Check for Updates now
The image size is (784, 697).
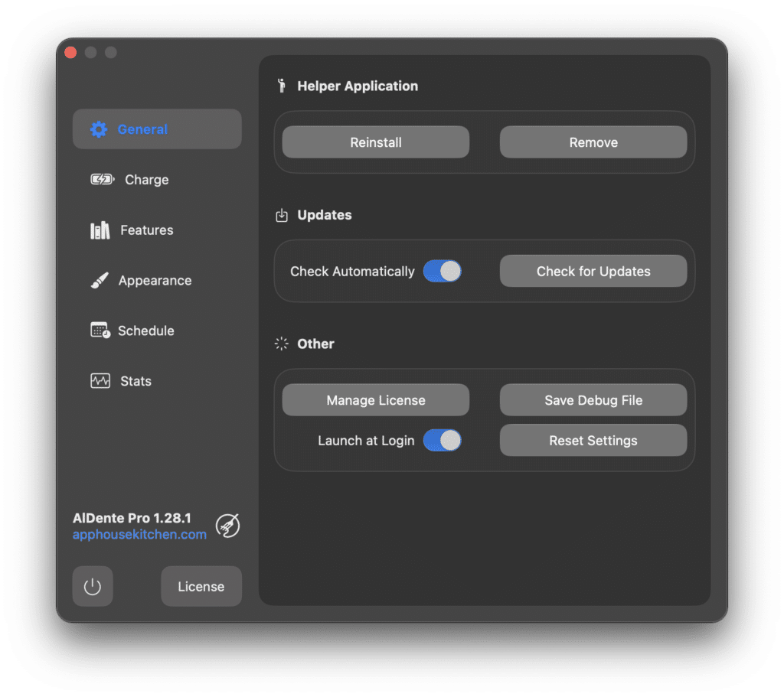593,272
